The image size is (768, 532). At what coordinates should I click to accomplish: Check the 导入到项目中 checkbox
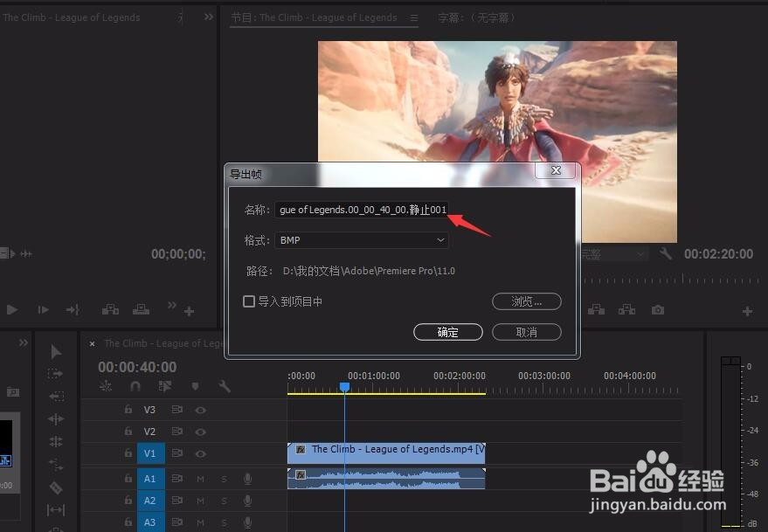249,301
